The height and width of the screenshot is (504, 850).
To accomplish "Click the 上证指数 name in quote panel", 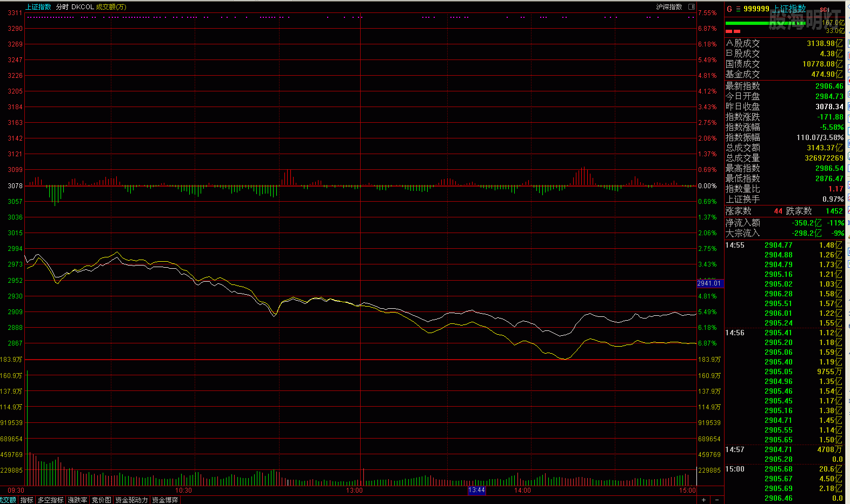I will (788, 9).
